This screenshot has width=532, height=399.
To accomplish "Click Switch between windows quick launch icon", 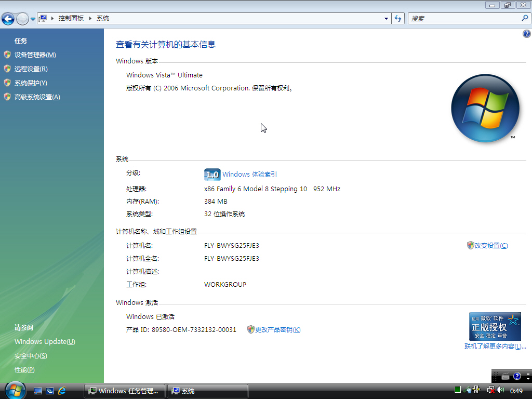I will tap(50, 391).
